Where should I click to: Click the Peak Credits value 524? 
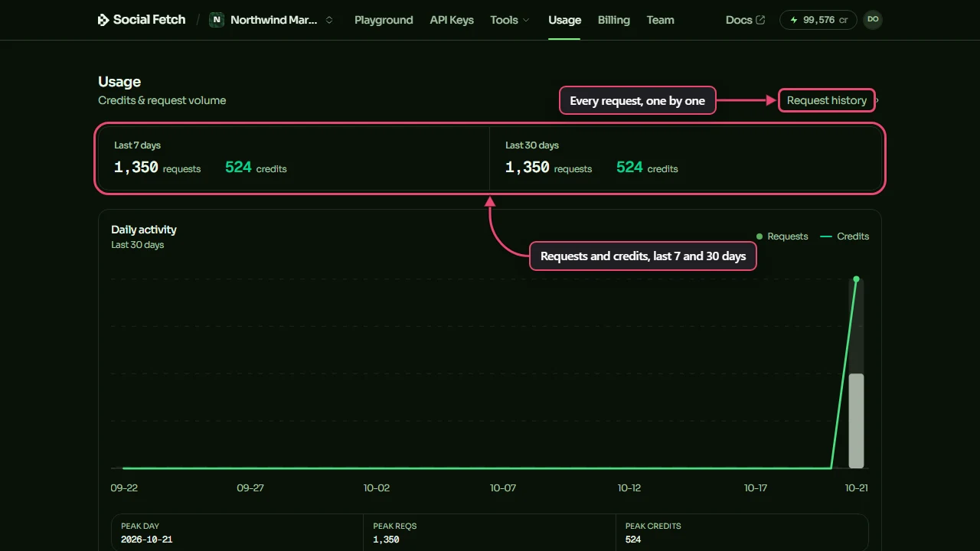pos(633,540)
